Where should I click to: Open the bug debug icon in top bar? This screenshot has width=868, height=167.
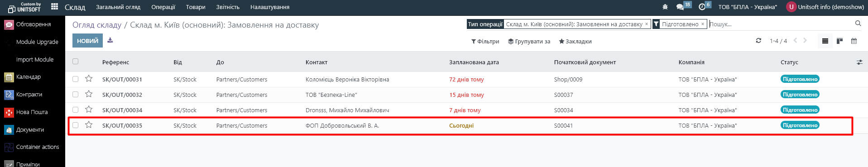tap(665, 7)
